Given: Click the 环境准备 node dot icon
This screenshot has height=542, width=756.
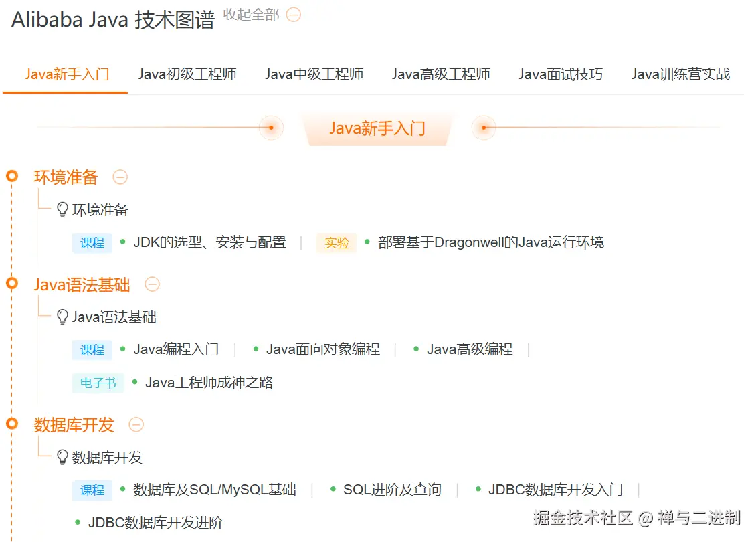Looking at the screenshot, I should point(12,177).
